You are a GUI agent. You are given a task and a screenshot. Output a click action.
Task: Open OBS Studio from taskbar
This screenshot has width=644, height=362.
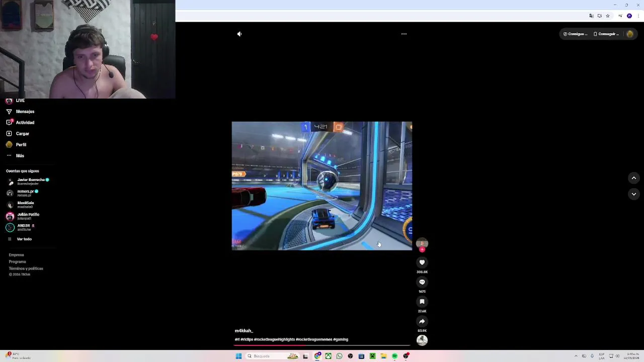click(350, 356)
